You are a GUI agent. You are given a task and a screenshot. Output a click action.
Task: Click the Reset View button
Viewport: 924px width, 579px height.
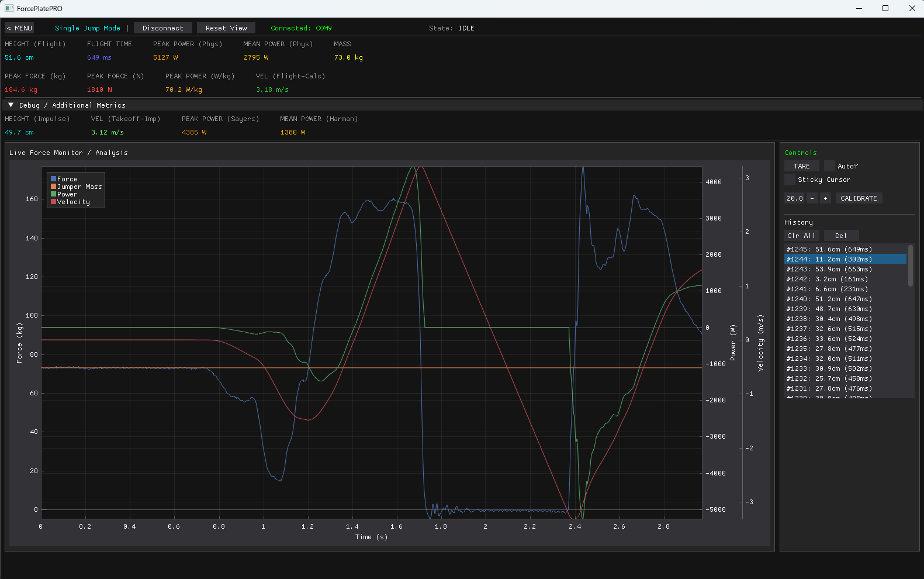(226, 28)
